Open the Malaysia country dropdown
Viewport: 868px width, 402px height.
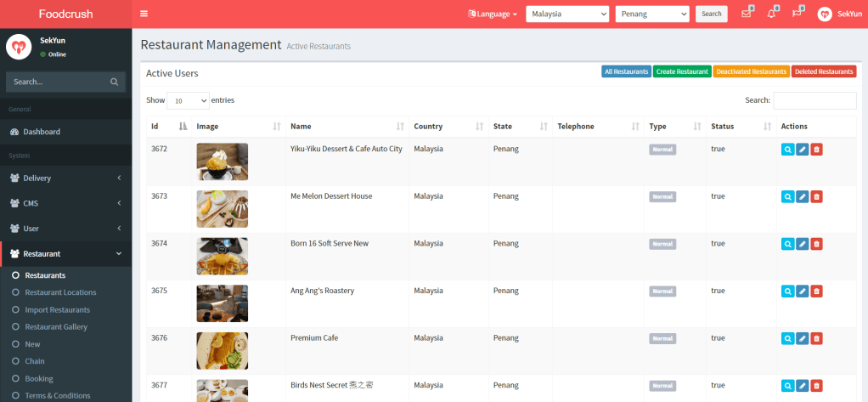(x=567, y=14)
